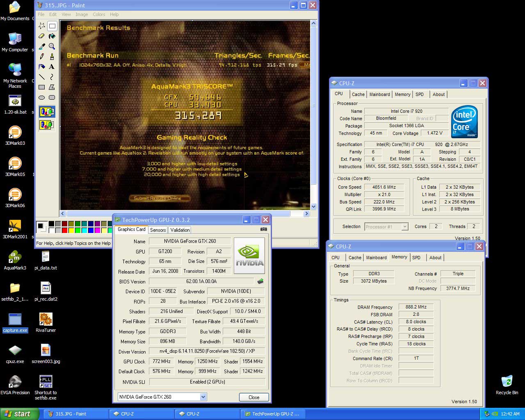Open the pi_data.txt file icon
525x420 pixels.
[x=46, y=261]
